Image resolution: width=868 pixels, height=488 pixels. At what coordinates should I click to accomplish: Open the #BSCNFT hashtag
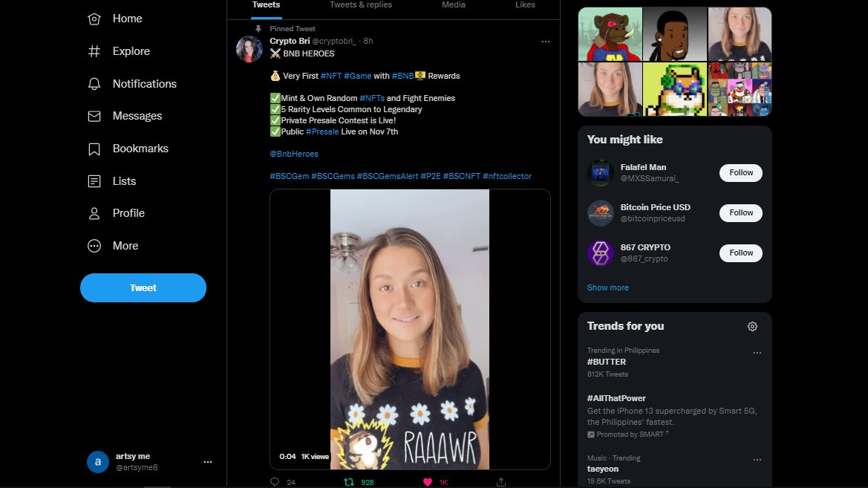click(x=462, y=176)
